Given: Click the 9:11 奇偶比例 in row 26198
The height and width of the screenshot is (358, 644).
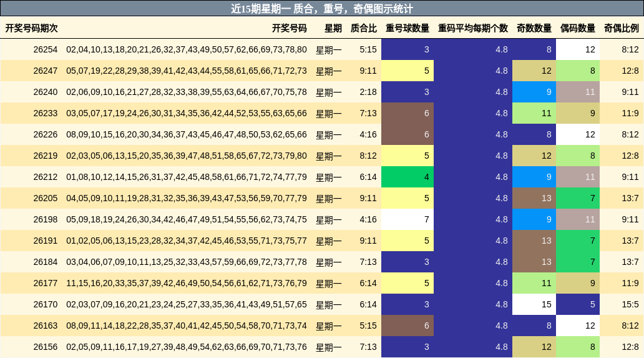Looking at the screenshot, I should [630, 219].
